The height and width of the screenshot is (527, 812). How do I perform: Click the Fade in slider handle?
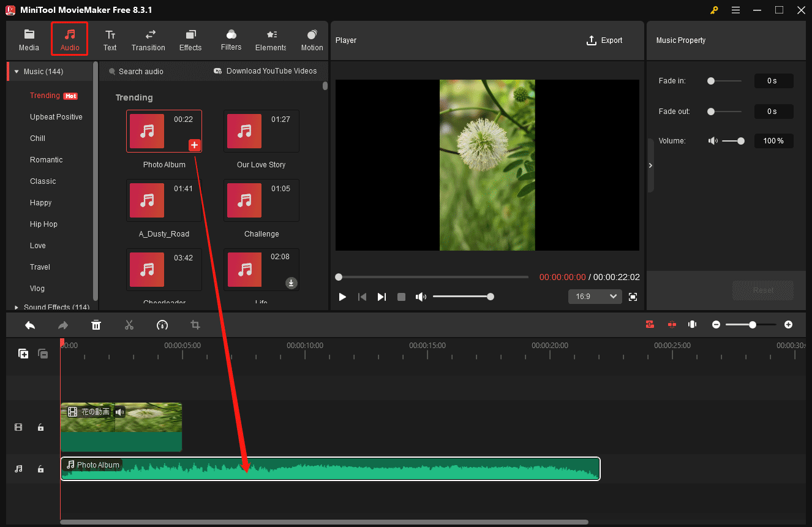(x=711, y=81)
